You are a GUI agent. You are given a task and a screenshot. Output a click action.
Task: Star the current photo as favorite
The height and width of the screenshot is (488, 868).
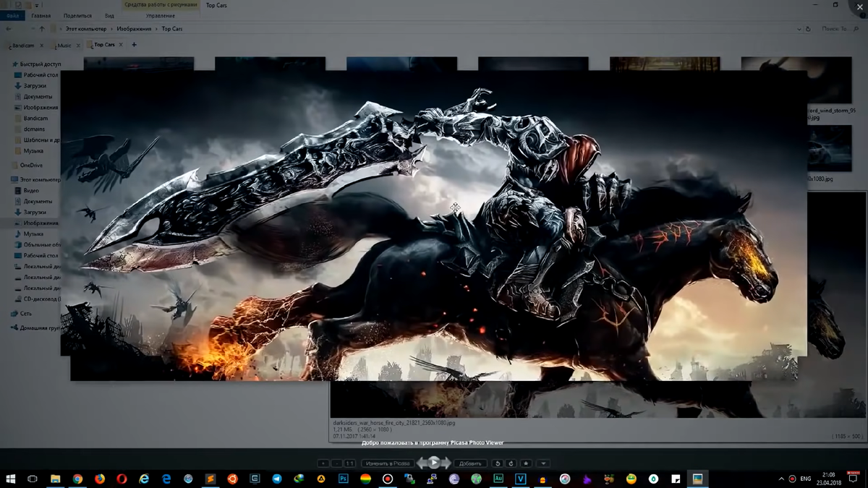coord(526,463)
